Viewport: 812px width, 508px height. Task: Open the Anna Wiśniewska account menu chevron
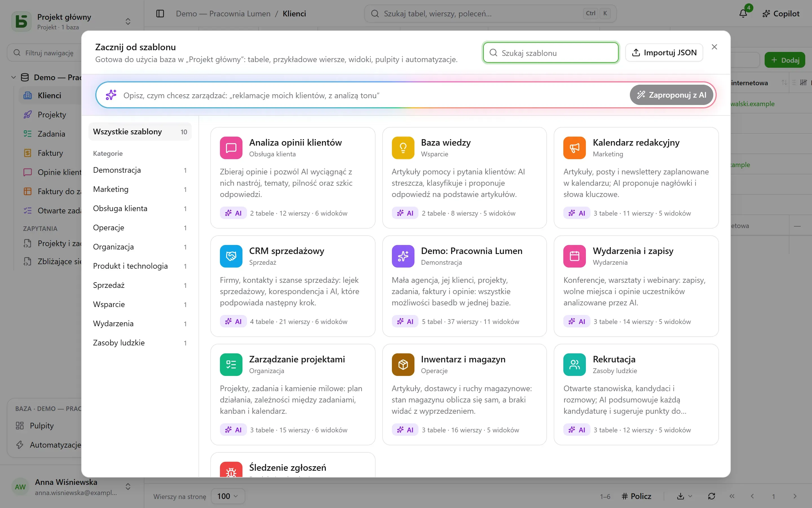coord(128,487)
